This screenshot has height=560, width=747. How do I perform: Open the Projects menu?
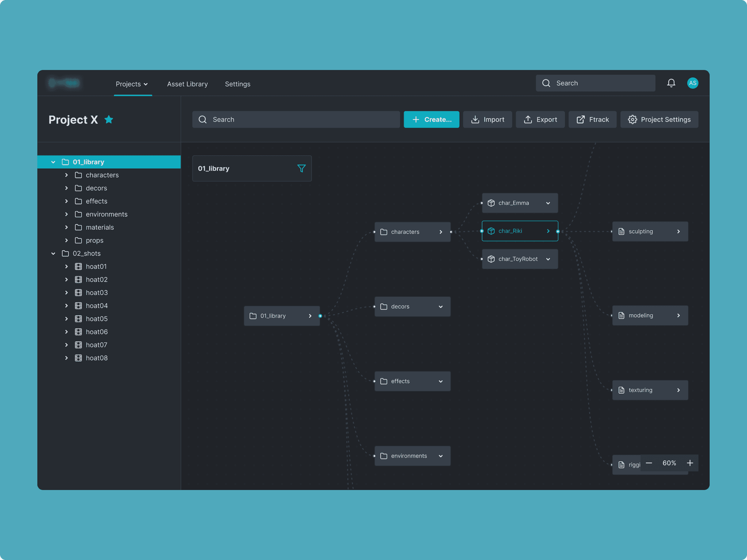132,84
